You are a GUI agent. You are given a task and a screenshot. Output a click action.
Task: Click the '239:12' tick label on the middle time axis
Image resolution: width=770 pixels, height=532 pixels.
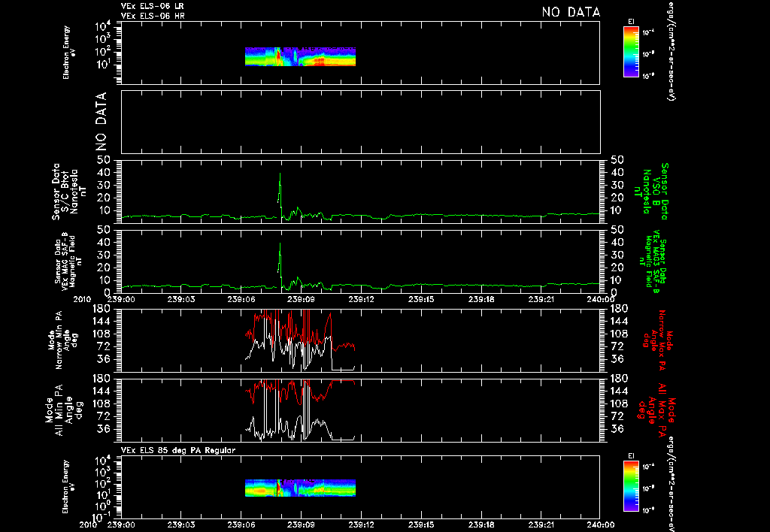pyautogui.click(x=360, y=299)
